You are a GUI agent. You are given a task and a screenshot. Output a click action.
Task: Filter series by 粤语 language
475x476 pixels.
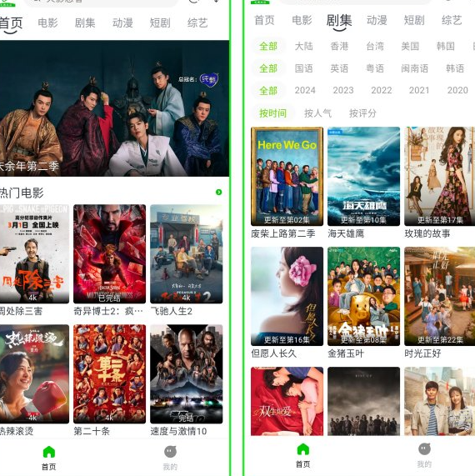point(375,68)
